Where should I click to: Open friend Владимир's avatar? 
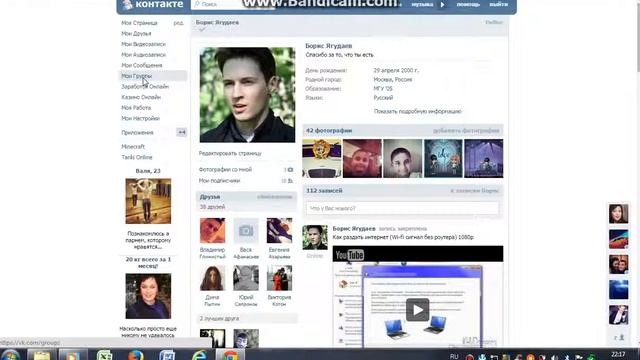click(x=212, y=231)
